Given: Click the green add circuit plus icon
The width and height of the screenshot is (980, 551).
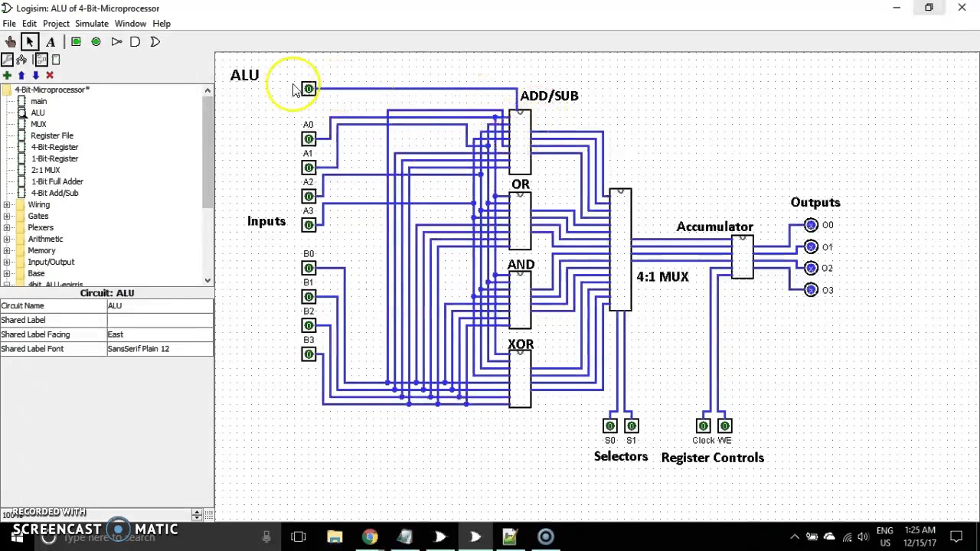Looking at the screenshot, I should [x=7, y=75].
